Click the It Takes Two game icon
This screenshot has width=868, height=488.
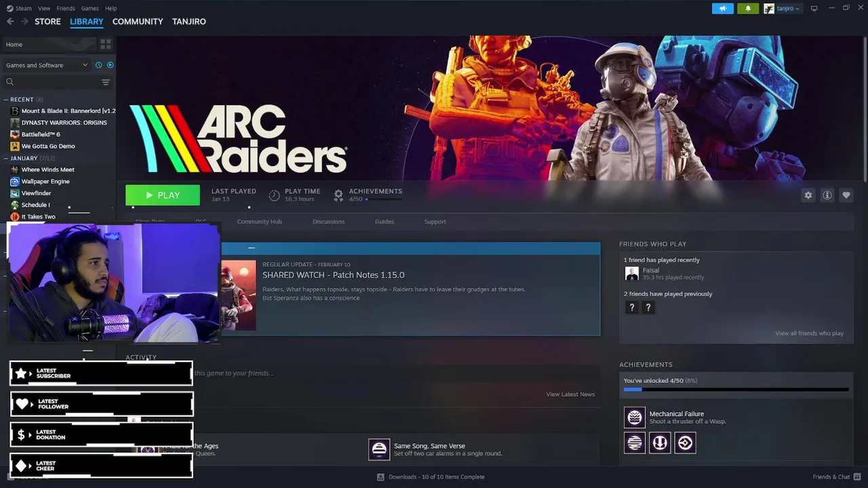pyautogui.click(x=15, y=217)
